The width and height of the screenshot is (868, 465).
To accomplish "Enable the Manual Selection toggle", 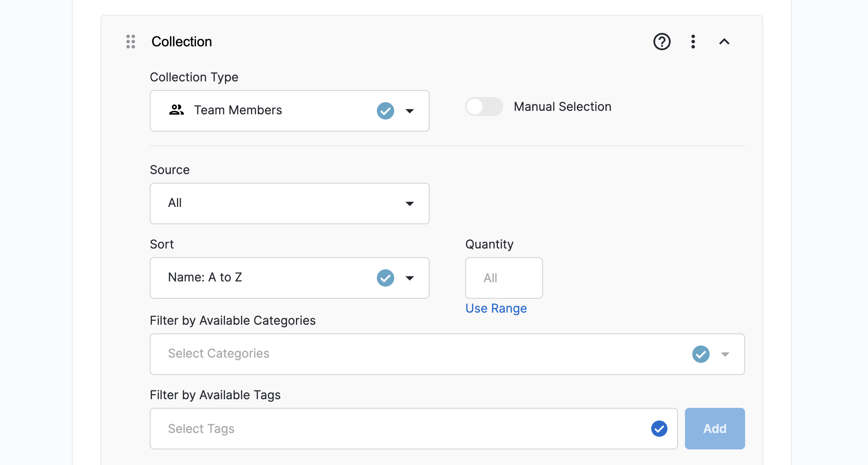I will (x=484, y=107).
